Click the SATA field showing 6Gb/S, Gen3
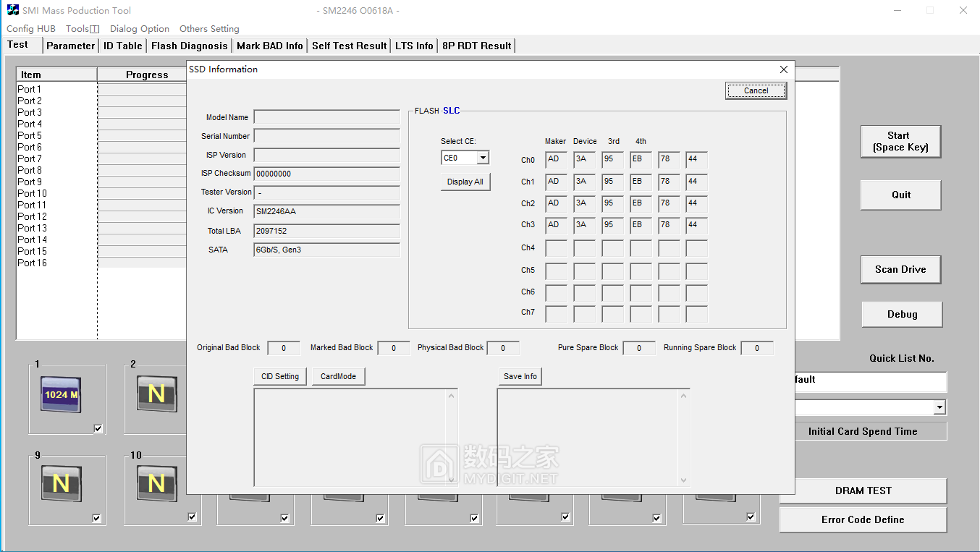Viewport: 980px width, 552px height. [327, 250]
